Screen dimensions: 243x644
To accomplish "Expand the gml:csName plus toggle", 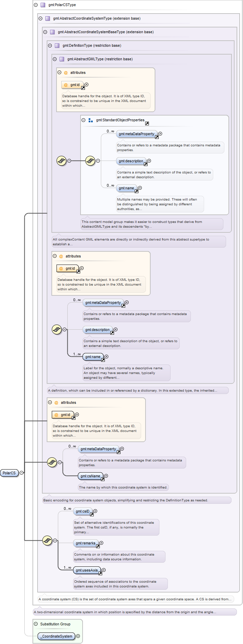I will point(106,476).
